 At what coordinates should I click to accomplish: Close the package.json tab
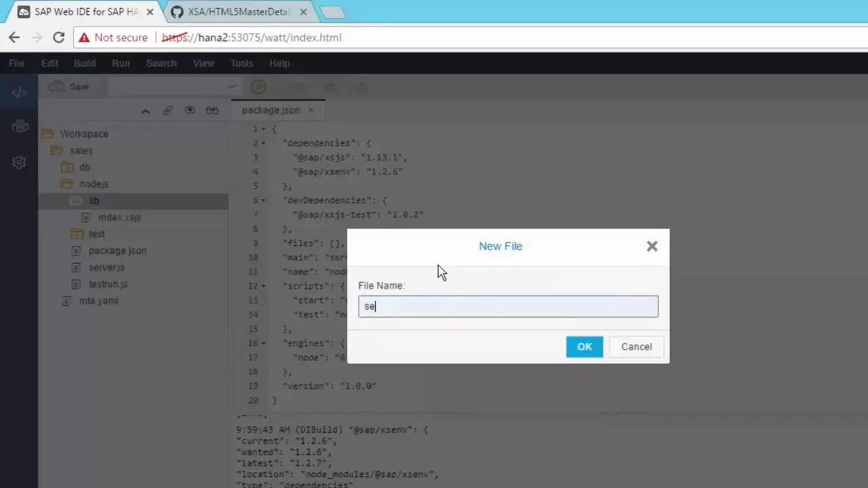tap(311, 110)
